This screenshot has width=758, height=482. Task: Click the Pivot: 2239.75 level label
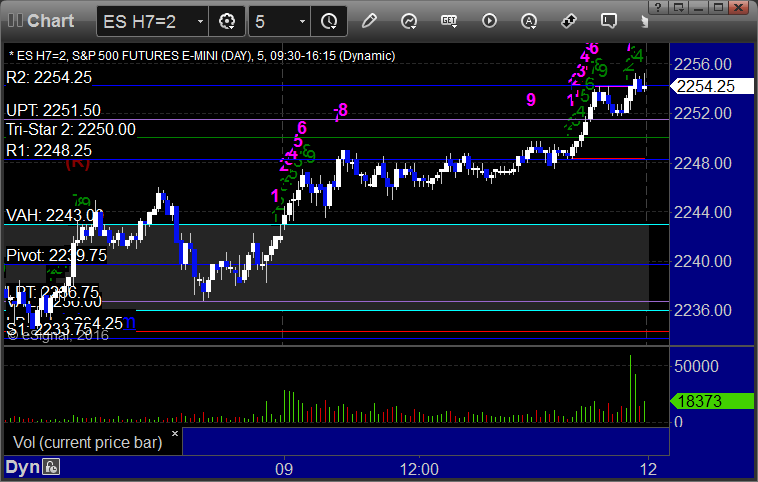click(56, 255)
